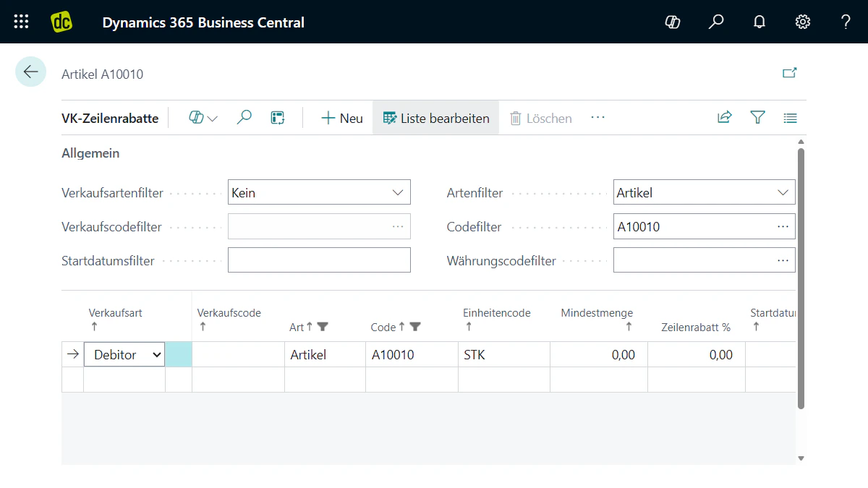Click the Artikel cell in the first row
The width and height of the screenshot is (868, 488).
(325, 354)
